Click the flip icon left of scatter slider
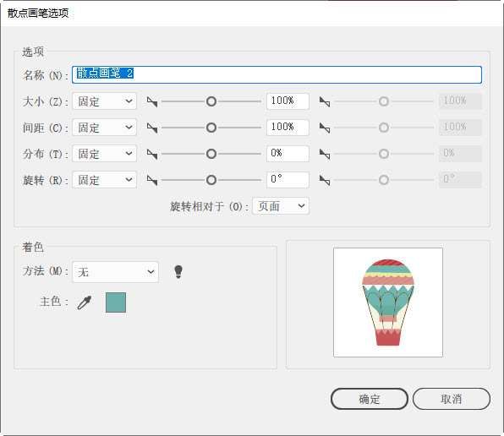This screenshot has width=504, height=436. (152, 154)
